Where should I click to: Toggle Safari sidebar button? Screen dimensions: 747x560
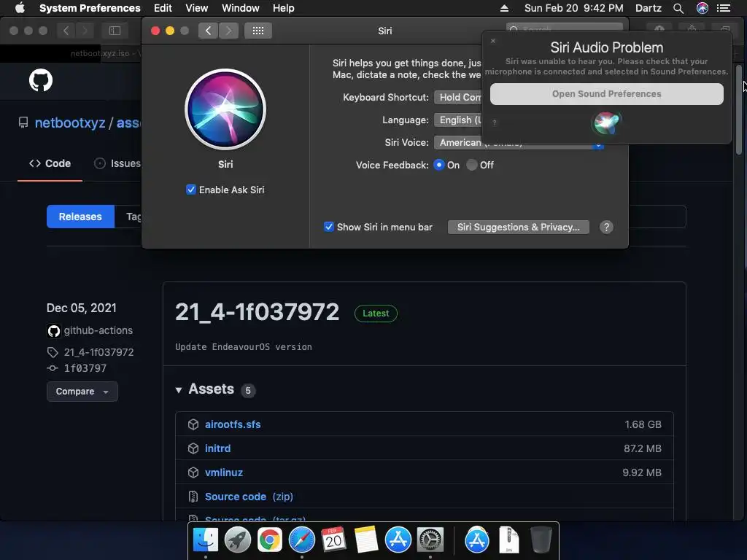click(x=115, y=31)
